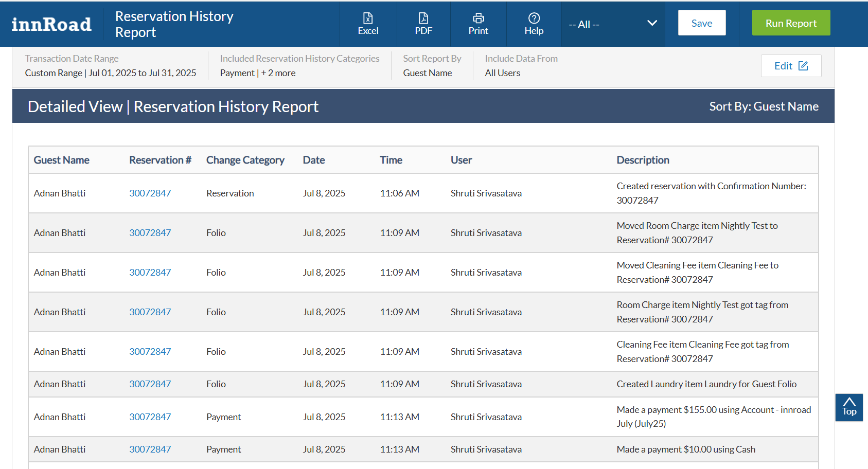Select the 'Reservation' change category cell
Viewport: 868px width, 469px height.
(x=230, y=193)
